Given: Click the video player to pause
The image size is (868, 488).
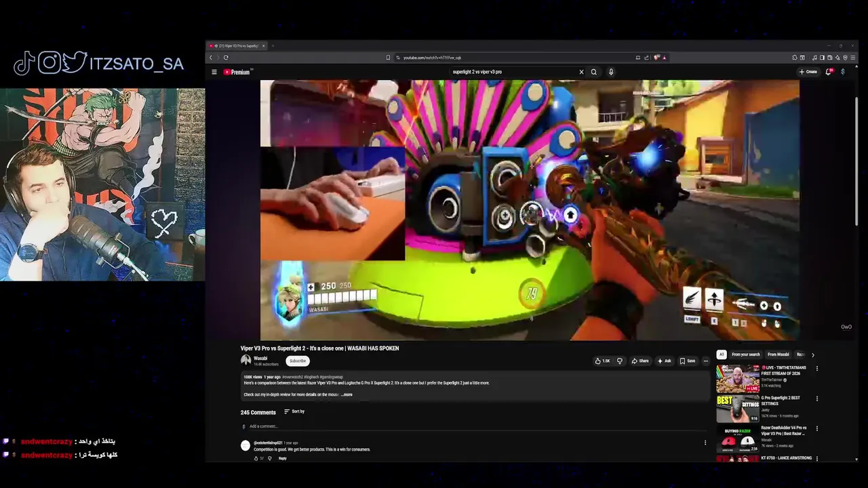Looking at the screenshot, I should pos(530,210).
